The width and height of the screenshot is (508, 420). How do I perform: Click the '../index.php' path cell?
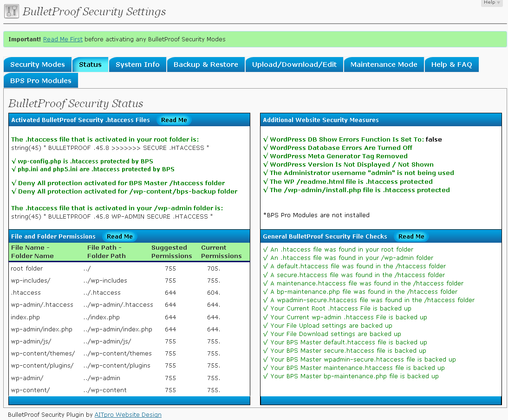tap(101, 317)
